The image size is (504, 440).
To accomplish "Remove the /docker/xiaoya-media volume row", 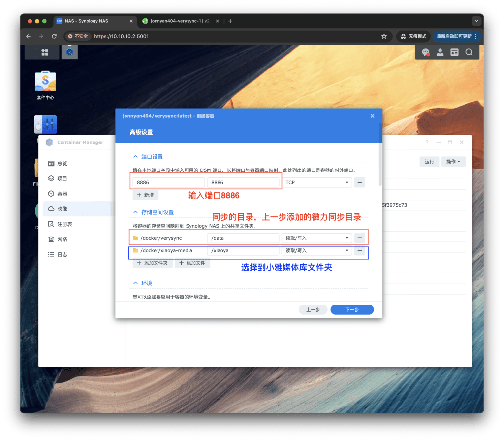I will click(360, 250).
